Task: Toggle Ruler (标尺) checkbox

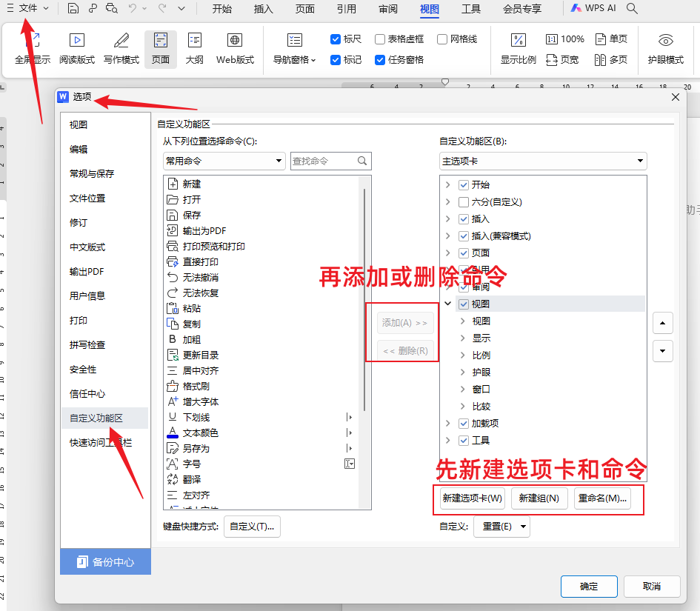Action: pos(336,39)
